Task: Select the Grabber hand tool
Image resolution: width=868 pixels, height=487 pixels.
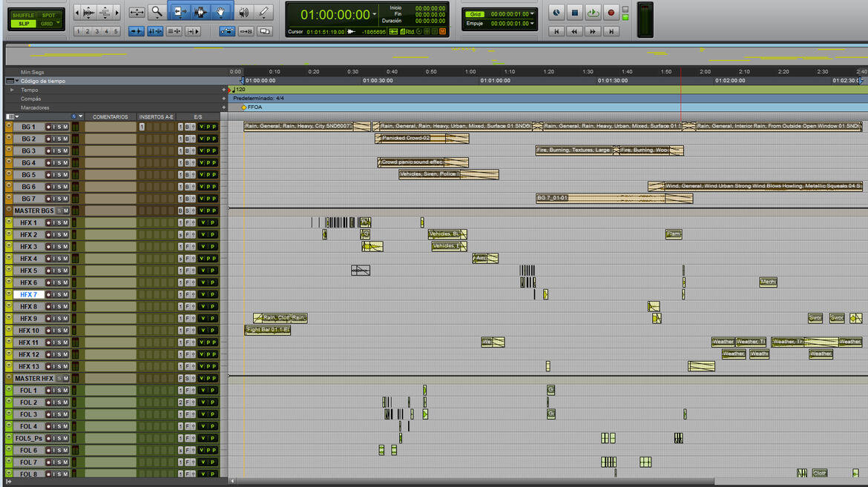Action: click(x=220, y=12)
